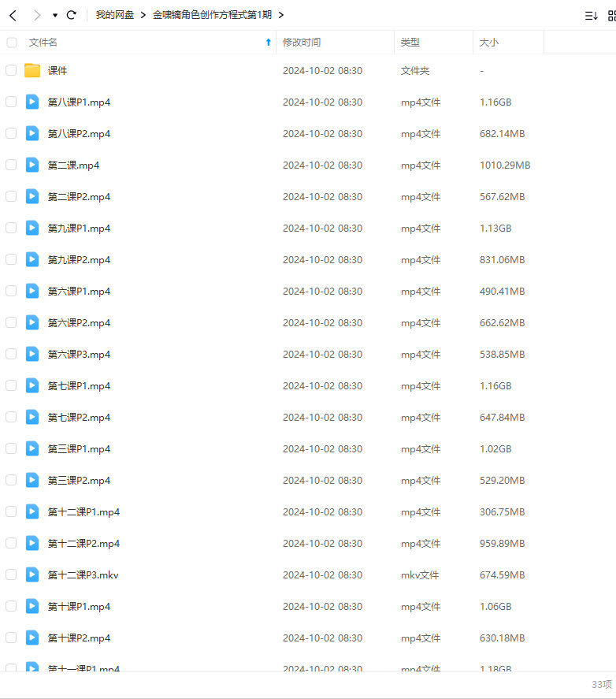The image size is (616, 699).
Task: Go to 我的网盘 in breadcrumb
Action: [115, 15]
